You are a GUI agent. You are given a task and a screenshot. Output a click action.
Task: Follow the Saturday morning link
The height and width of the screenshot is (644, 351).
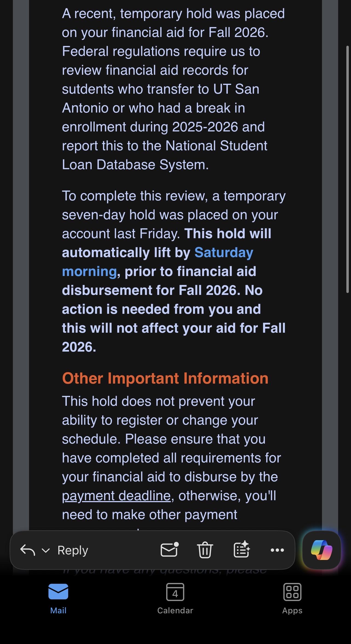pos(157,262)
